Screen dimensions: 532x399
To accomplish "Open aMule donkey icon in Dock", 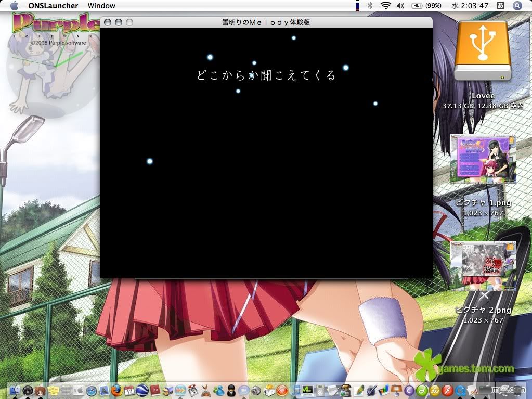I will [205, 391].
